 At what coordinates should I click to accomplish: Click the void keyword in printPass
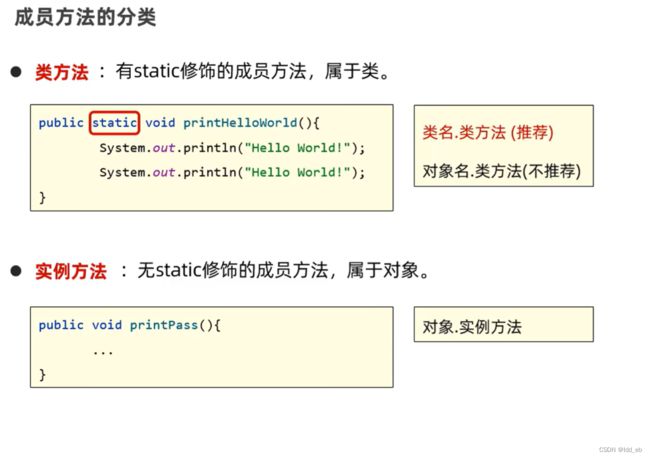pos(107,325)
